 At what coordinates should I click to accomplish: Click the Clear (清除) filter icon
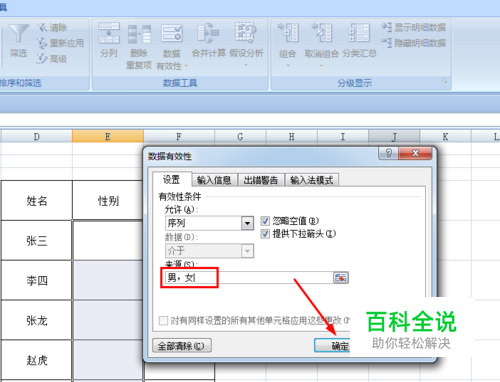[x=42, y=27]
